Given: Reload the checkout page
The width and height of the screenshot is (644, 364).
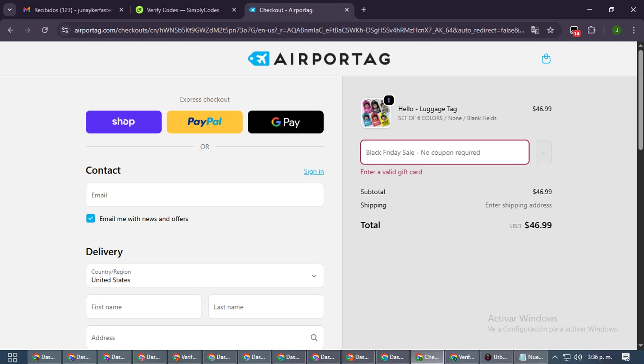Looking at the screenshot, I should (x=45, y=30).
